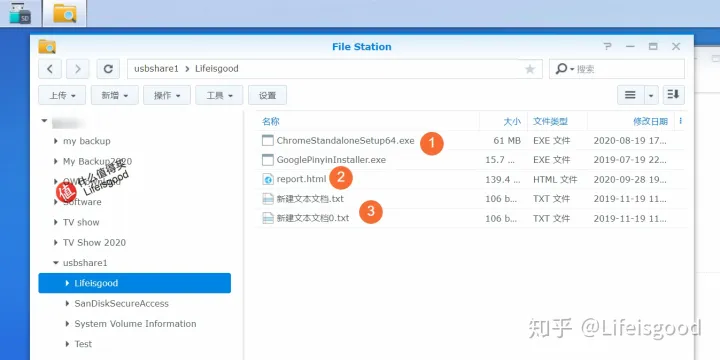The width and height of the screenshot is (720, 360).
Task: Collapse the usbshare1 tree node
Action: [x=56, y=263]
